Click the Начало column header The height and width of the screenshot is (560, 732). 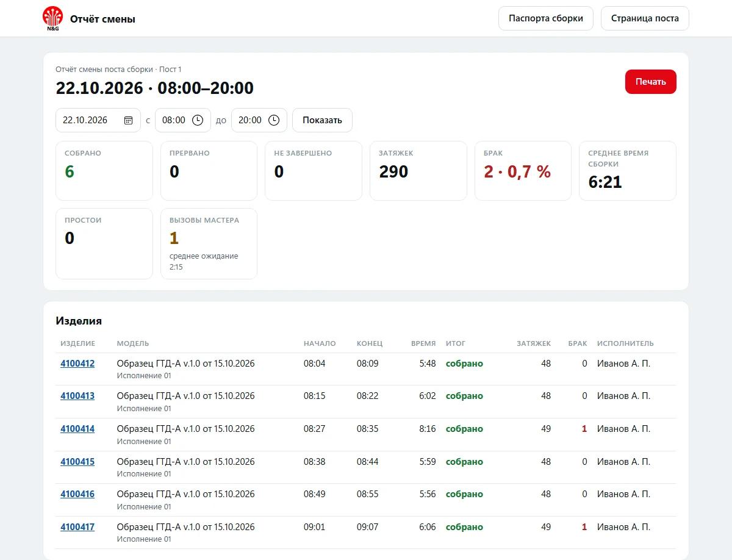320,343
